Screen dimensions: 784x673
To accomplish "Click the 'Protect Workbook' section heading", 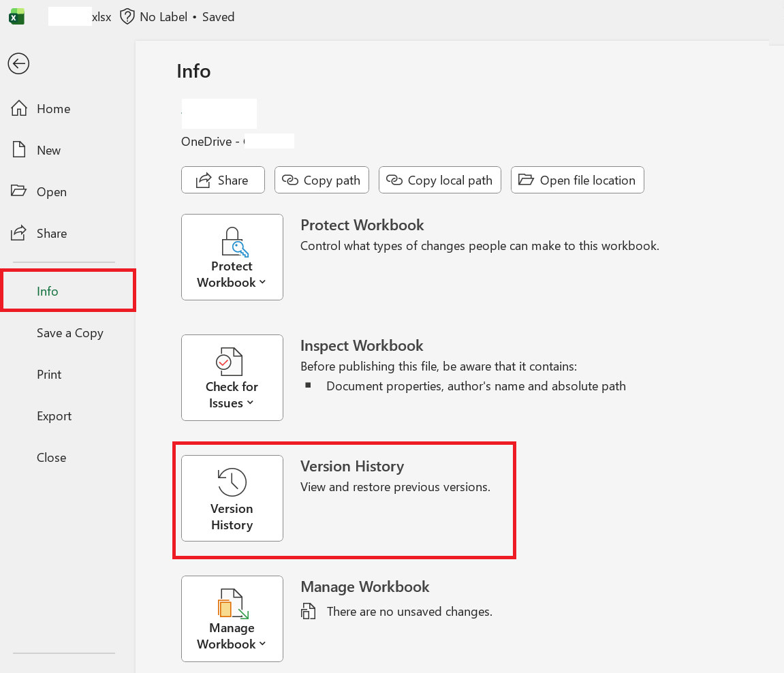I will click(x=362, y=225).
